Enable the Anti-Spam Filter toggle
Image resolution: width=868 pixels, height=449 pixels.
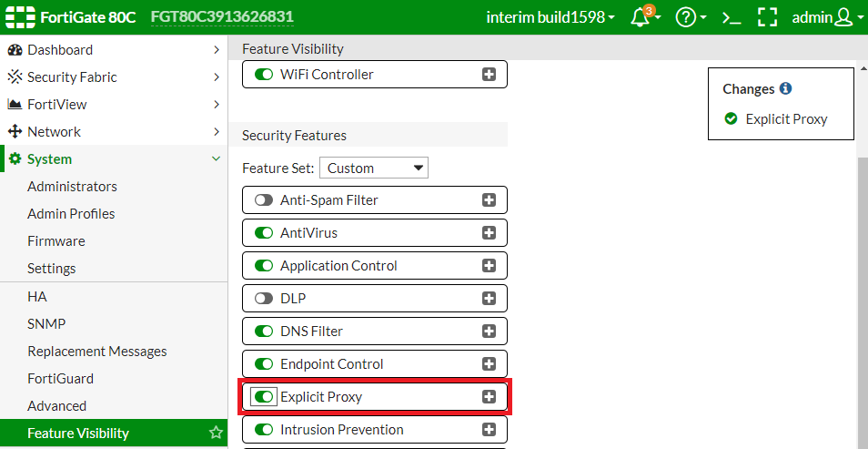coord(264,200)
